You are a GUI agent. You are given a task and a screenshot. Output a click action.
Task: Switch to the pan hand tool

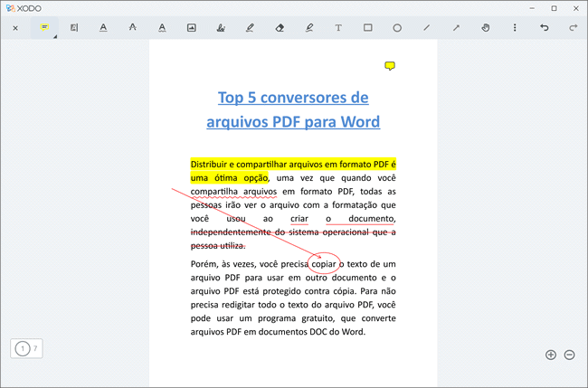pos(486,28)
